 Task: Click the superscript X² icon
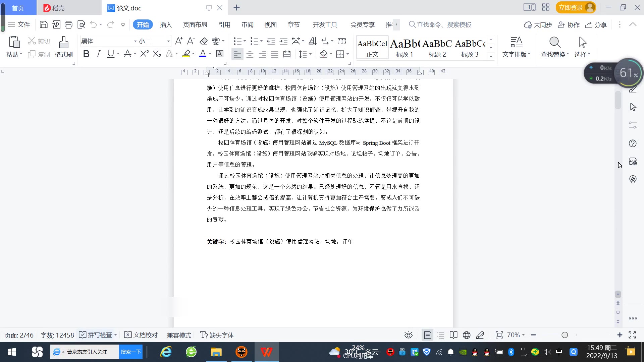pos(144,54)
